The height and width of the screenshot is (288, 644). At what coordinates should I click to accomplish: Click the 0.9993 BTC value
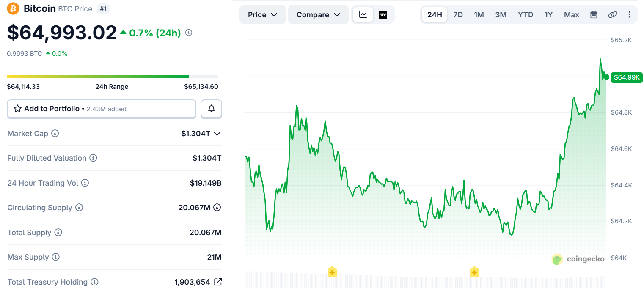coord(25,54)
